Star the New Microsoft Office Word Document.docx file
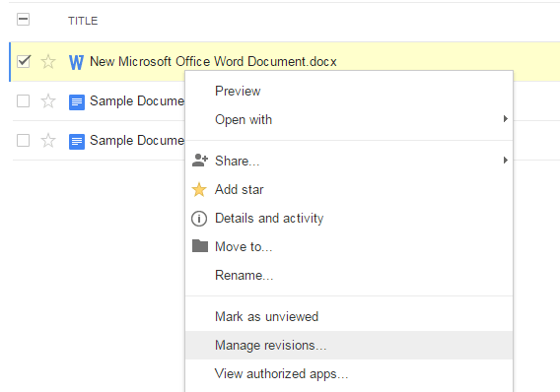The image size is (560, 392). coord(48,62)
